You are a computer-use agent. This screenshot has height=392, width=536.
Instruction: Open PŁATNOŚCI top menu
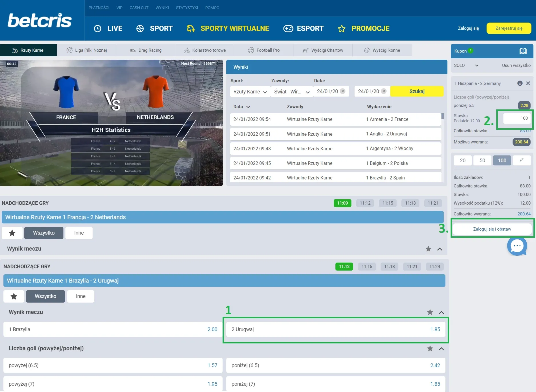click(99, 8)
